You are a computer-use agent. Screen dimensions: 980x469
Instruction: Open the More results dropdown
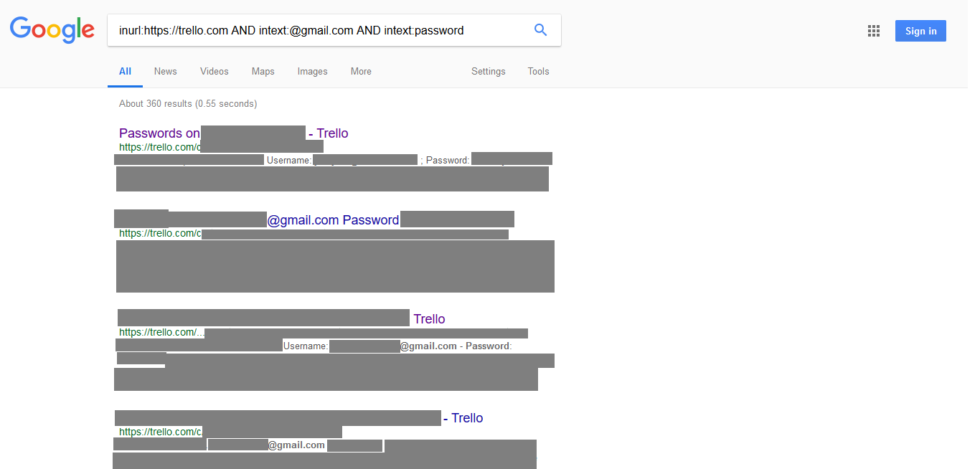click(x=360, y=71)
